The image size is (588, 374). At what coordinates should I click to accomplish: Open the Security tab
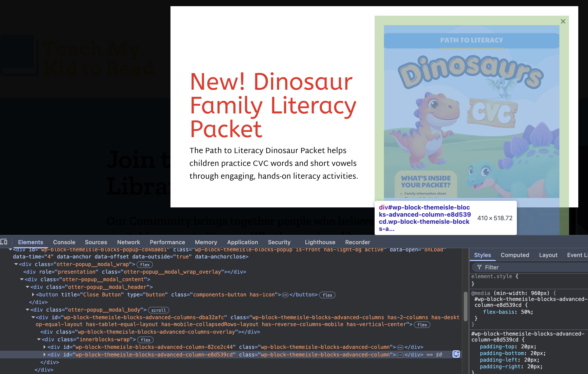click(279, 242)
